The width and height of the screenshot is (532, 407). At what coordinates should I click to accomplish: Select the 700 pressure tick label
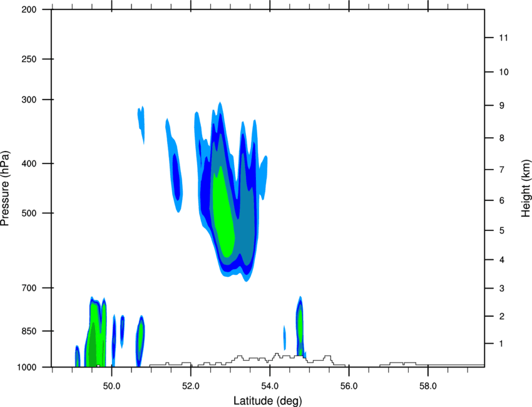pos(29,288)
